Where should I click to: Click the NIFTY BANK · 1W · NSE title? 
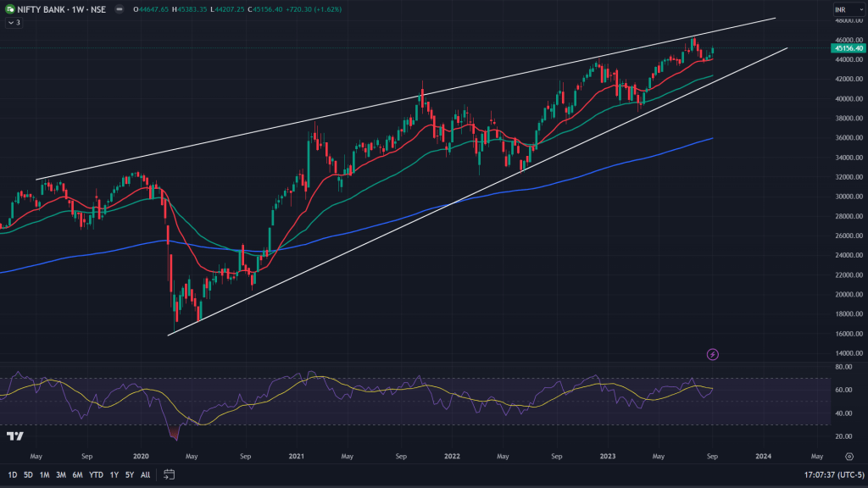pos(61,9)
